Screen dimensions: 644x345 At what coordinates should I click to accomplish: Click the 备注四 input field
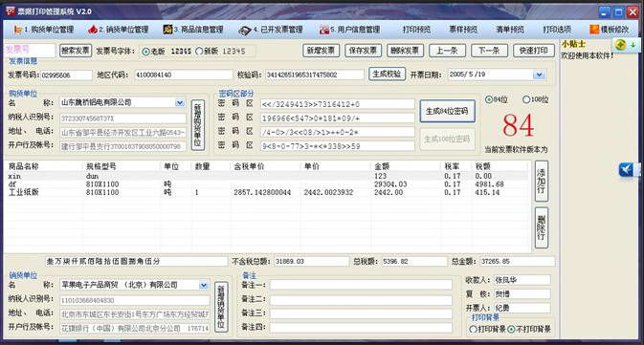[x=361, y=328]
